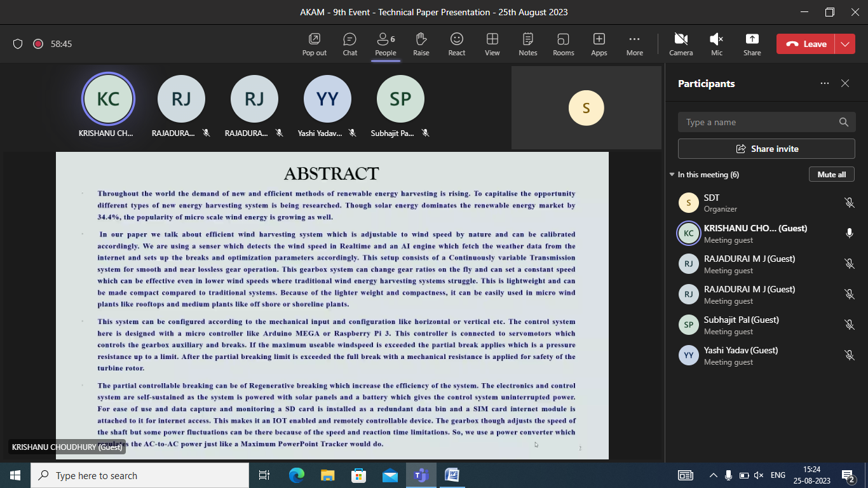Toggle the People panel tab

coord(385,44)
